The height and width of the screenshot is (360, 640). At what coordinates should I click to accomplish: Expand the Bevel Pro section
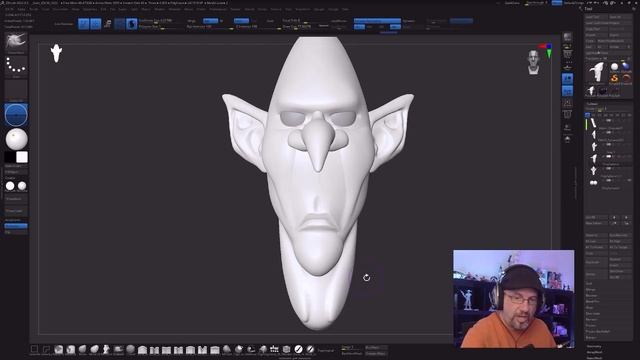coord(593,301)
